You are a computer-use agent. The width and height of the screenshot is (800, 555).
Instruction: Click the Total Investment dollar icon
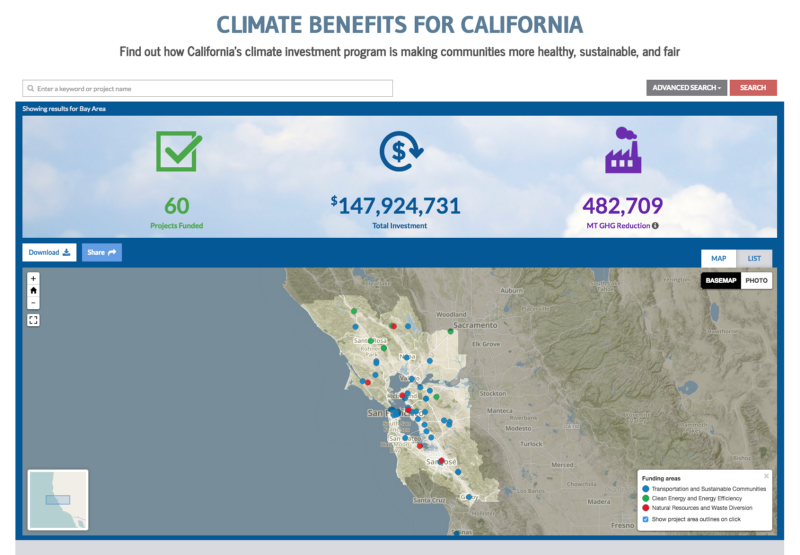pos(401,151)
